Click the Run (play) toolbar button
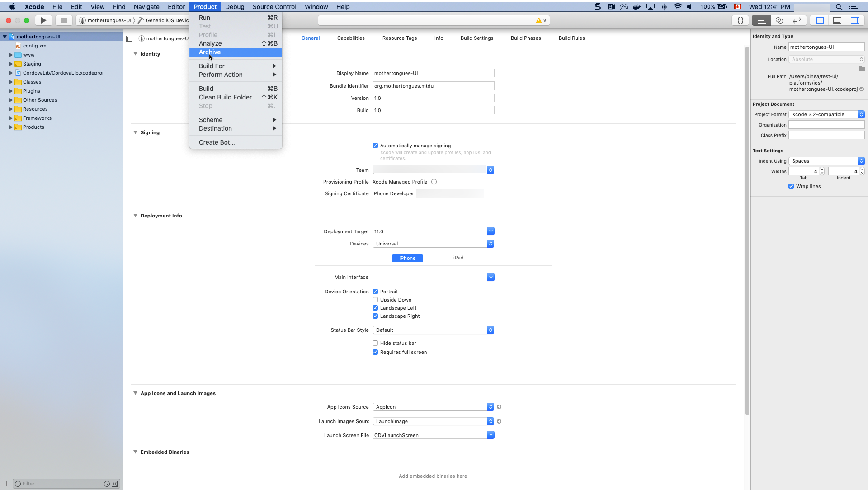The height and width of the screenshot is (490, 868). (x=43, y=20)
